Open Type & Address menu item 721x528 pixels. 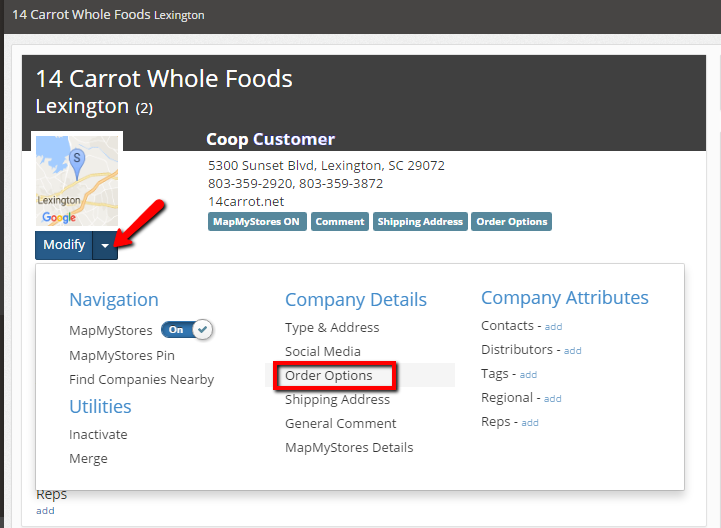tap(332, 328)
